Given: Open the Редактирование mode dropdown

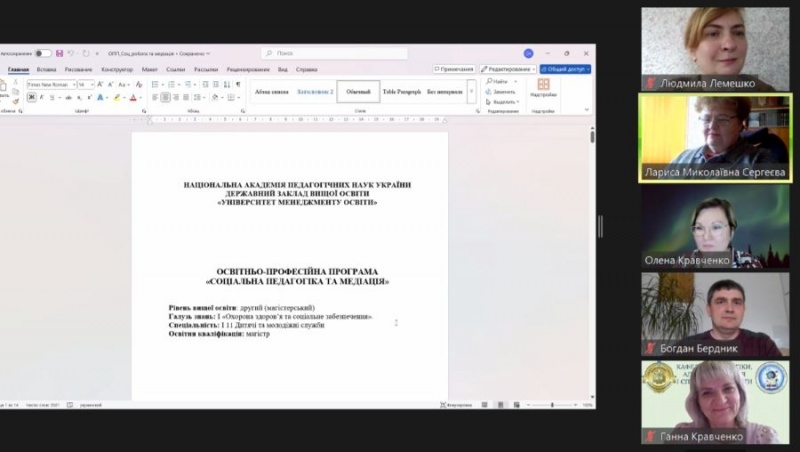Looking at the screenshot, I should [507, 69].
